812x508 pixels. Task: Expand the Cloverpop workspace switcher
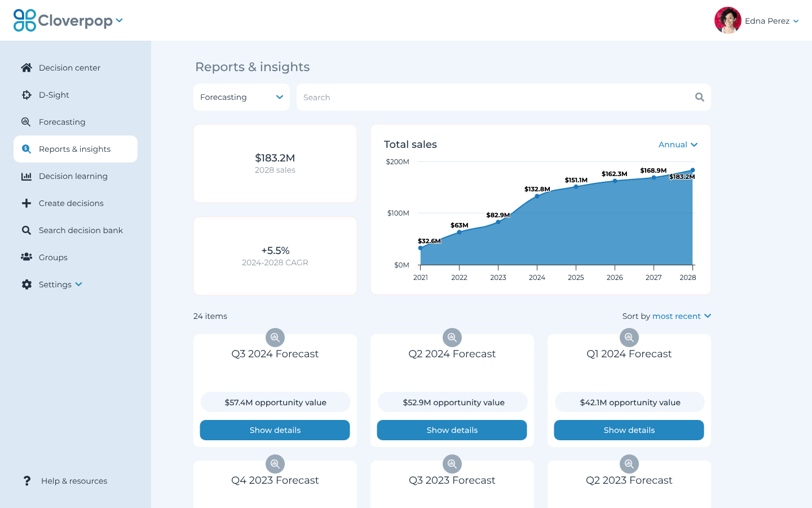(119, 20)
